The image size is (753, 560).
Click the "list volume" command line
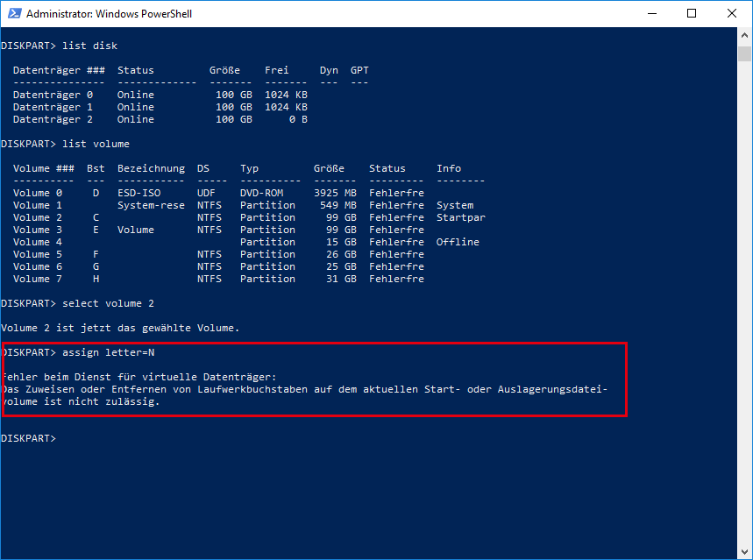coord(66,144)
